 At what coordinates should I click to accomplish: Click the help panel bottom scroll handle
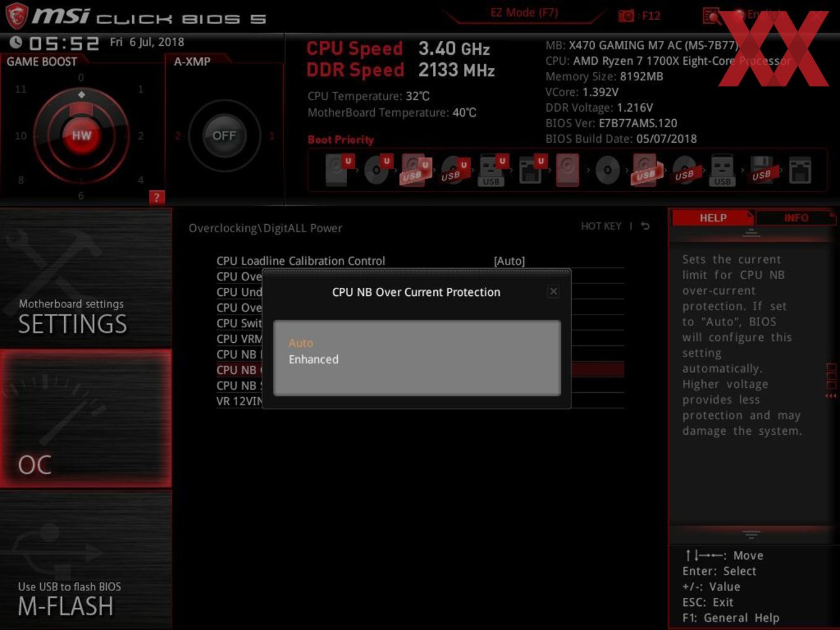tap(751, 534)
